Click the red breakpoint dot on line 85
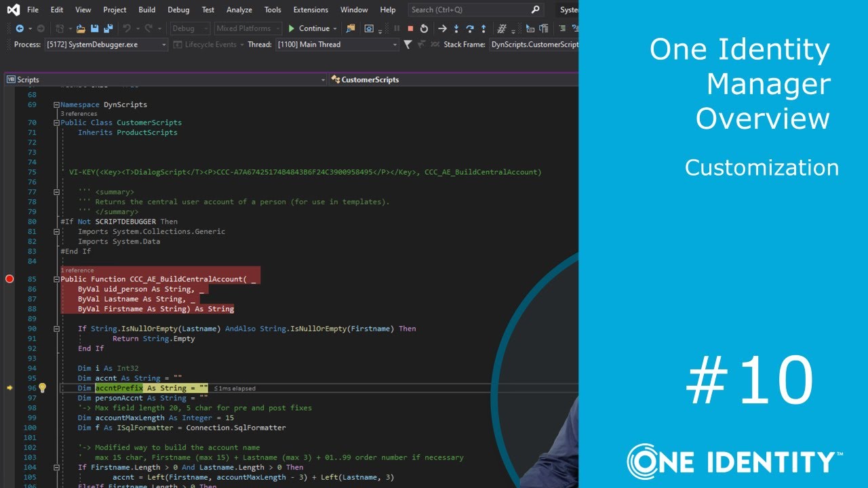Viewport: 868px width, 488px height. [x=9, y=279]
